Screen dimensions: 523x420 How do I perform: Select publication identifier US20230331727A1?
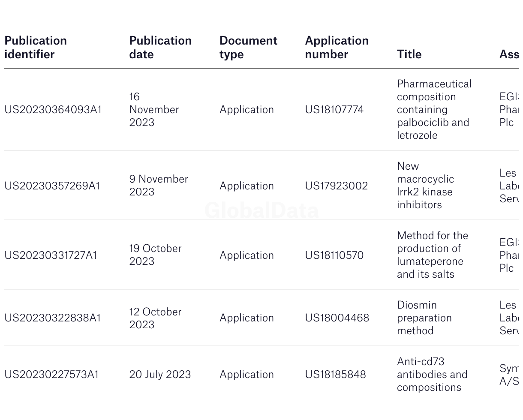pos(51,255)
